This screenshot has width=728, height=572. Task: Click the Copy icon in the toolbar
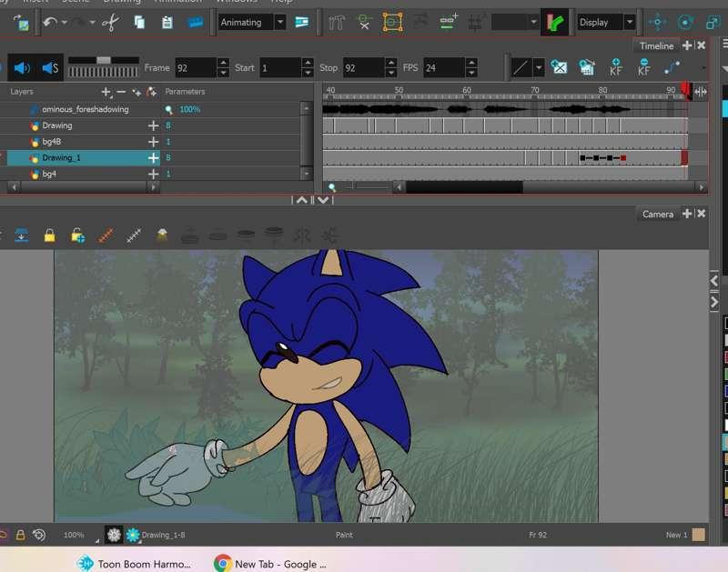point(139,22)
